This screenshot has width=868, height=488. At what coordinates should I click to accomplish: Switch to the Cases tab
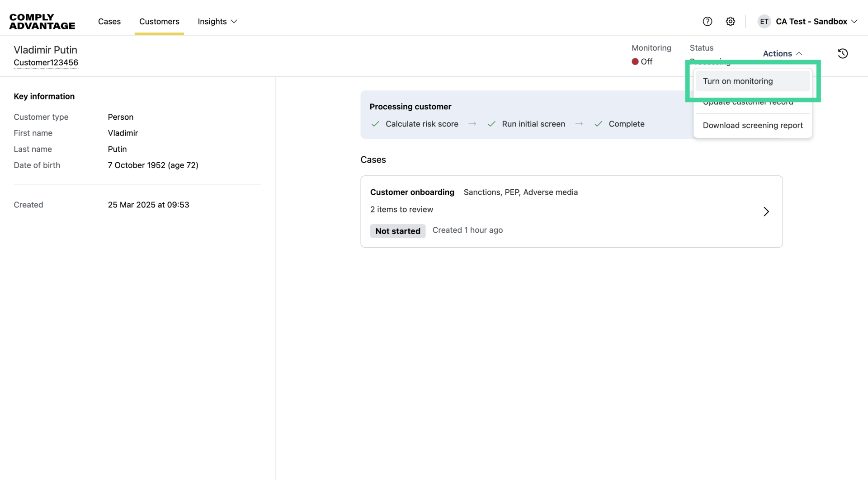pos(109,21)
